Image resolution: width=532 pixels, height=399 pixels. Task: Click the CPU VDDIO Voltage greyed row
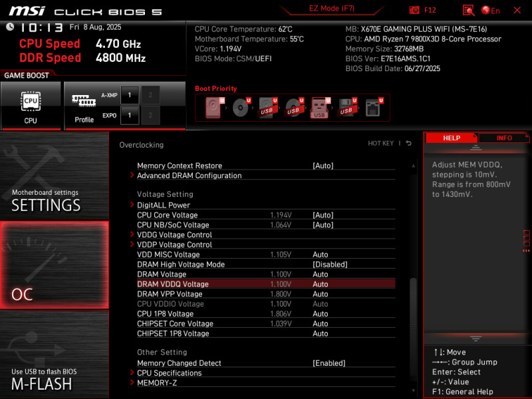click(266, 304)
